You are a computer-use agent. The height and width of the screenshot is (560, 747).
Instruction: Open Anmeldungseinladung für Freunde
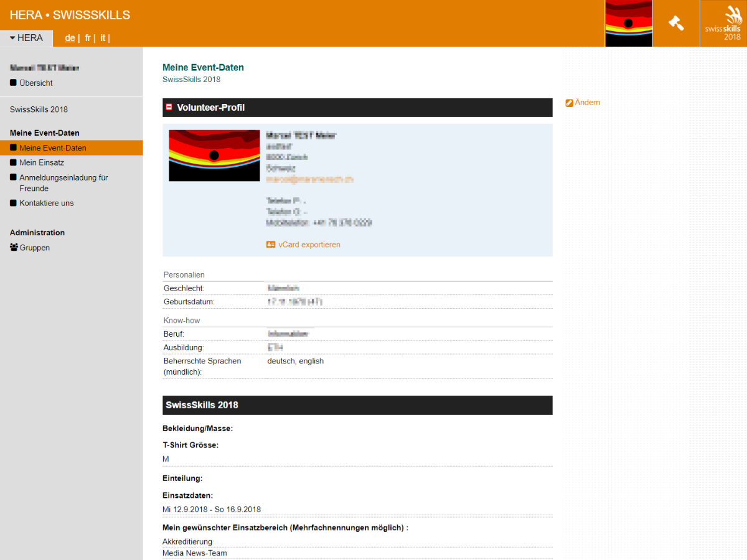(63, 183)
